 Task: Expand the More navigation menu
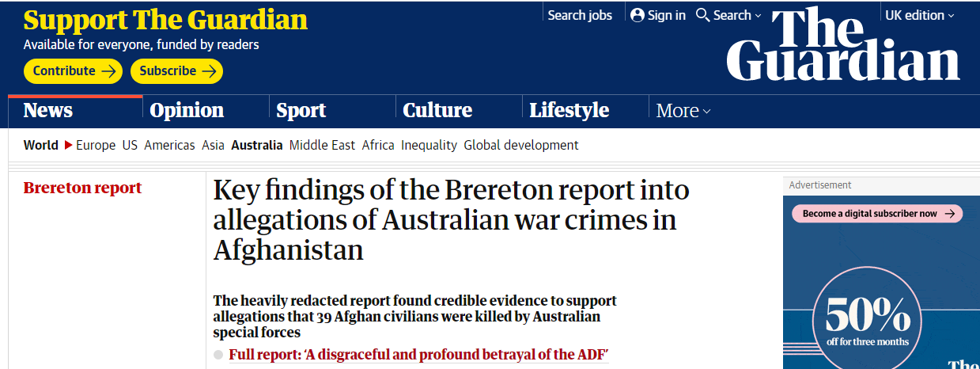click(683, 111)
